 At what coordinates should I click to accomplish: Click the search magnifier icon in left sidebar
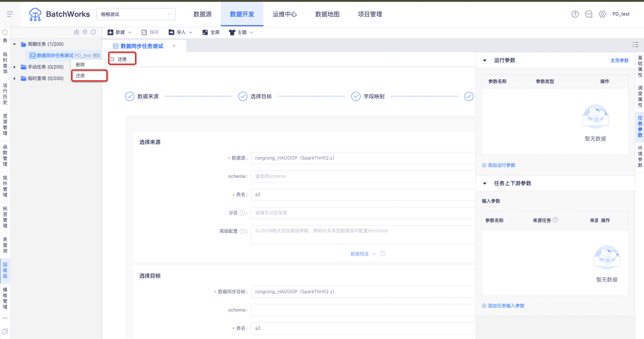point(5,32)
